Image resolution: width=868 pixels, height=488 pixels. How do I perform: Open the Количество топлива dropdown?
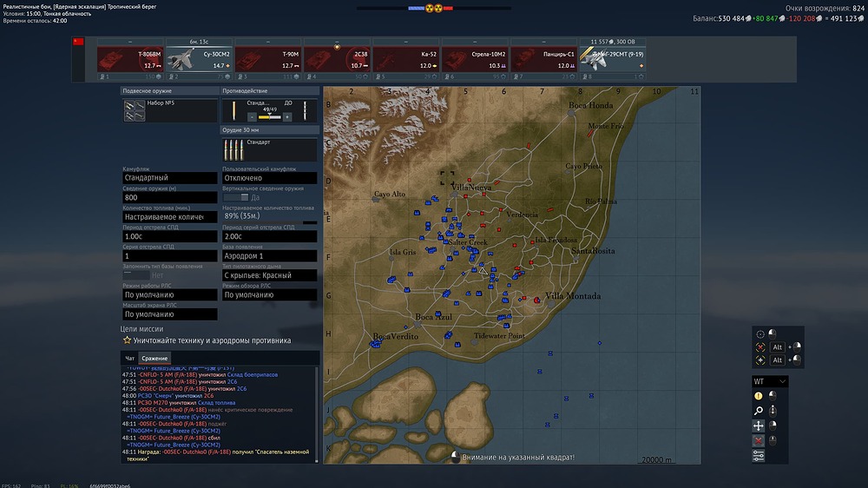pos(169,216)
